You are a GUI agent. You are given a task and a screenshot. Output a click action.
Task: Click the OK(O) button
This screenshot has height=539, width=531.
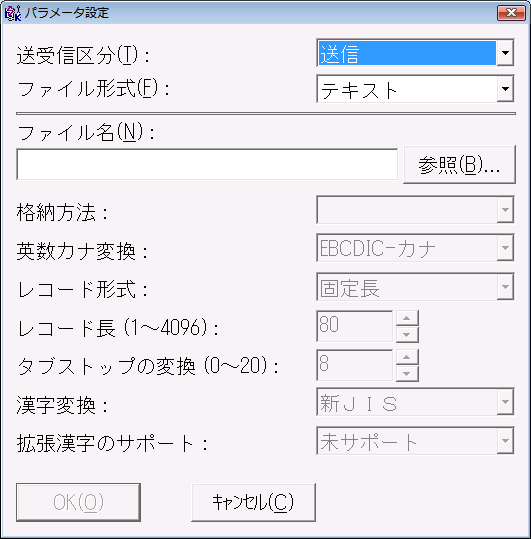[78, 502]
